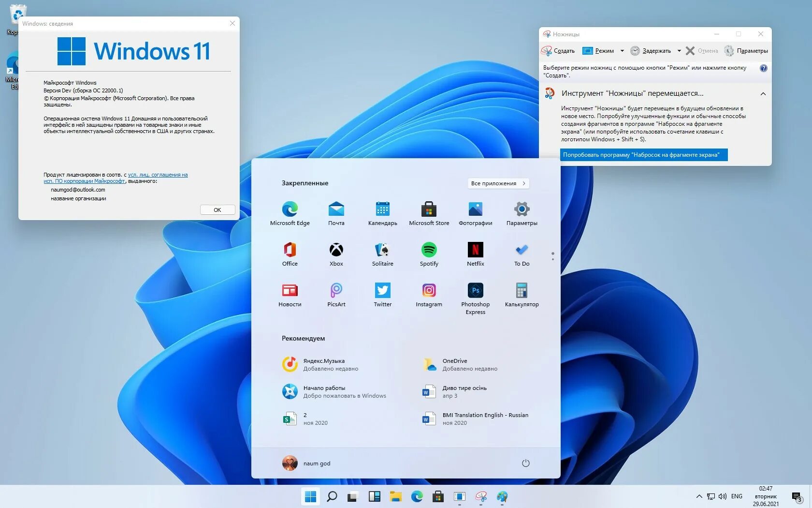Screen dimensions: 812x508
Task: Open Диво тире осінь document
Action: [454, 391]
